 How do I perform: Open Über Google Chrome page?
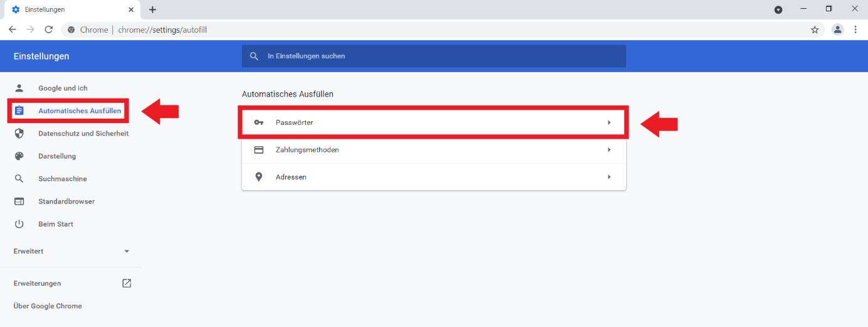(x=48, y=306)
